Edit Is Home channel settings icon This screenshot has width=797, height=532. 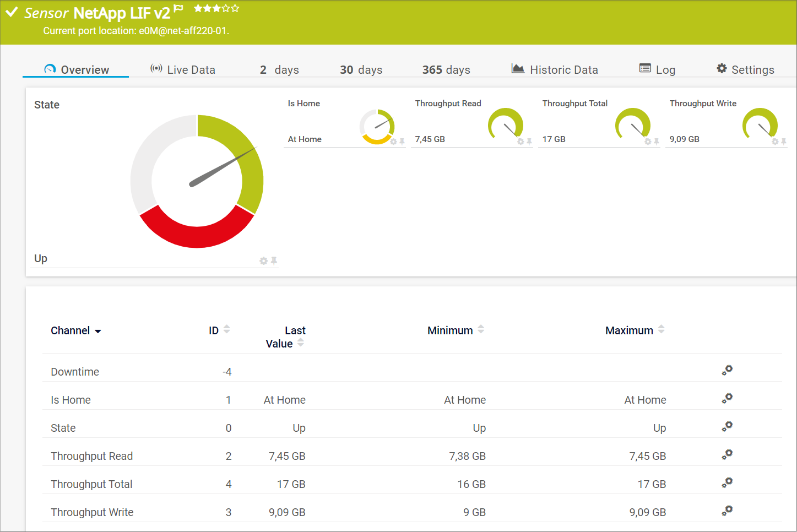(x=727, y=398)
